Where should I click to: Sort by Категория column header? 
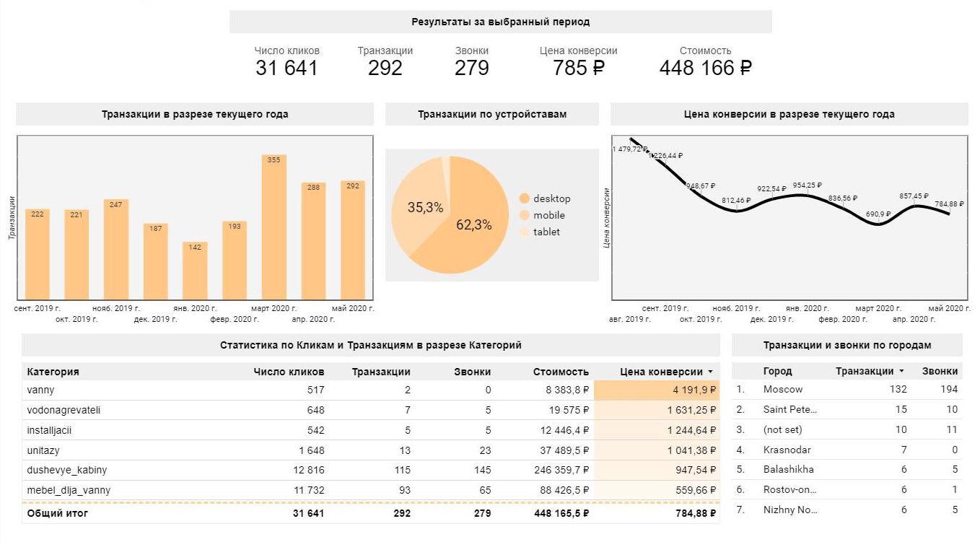(x=53, y=372)
